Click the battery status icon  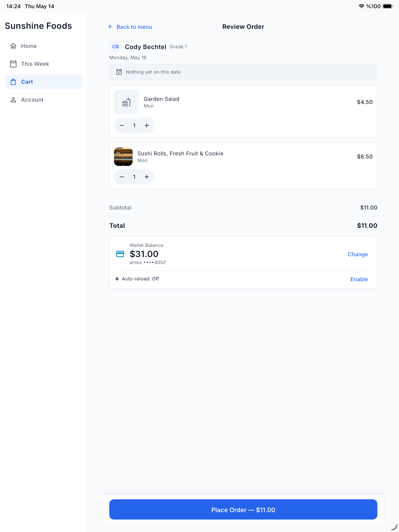[388, 6]
